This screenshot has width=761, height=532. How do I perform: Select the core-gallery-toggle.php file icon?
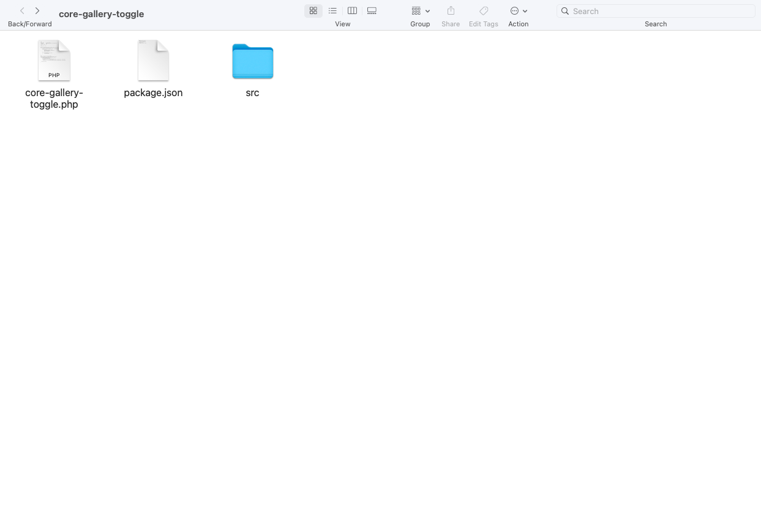click(x=54, y=61)
